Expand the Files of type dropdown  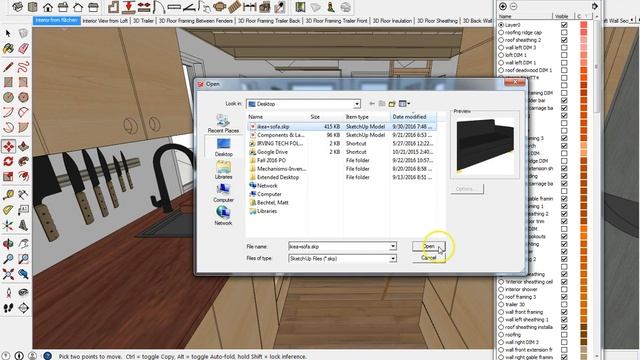click(393, 258)
